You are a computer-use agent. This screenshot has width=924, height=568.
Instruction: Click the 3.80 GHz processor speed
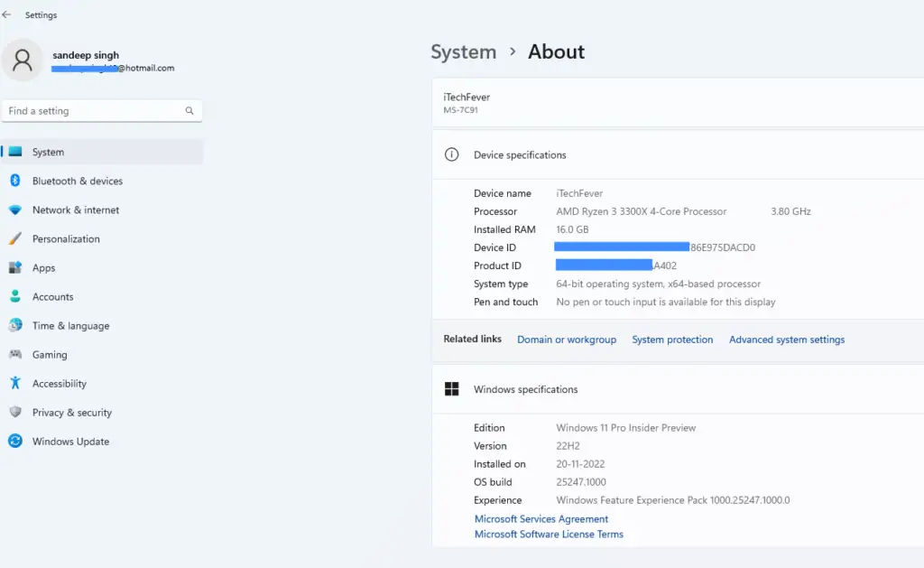coord(790,211)
